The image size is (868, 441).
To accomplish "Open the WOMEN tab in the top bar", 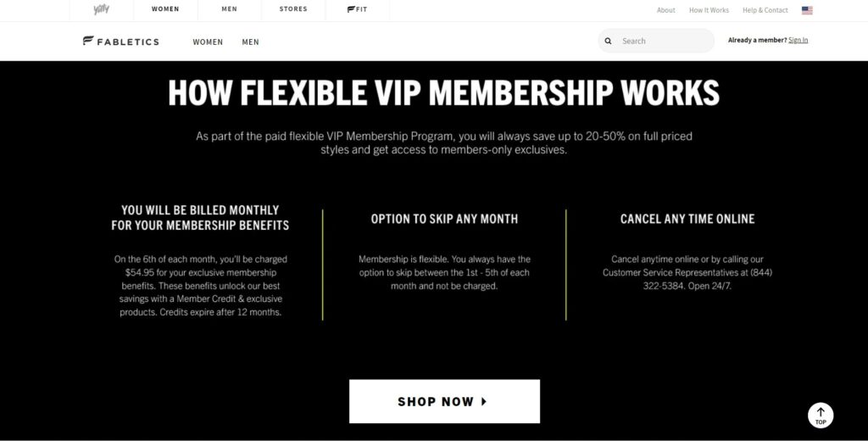I will tap(165, 9).
